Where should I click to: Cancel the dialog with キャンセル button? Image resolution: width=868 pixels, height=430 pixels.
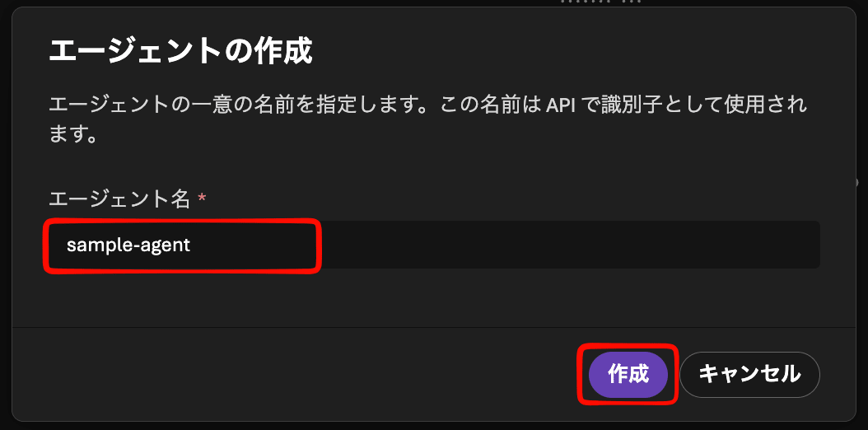pos(749,375)
